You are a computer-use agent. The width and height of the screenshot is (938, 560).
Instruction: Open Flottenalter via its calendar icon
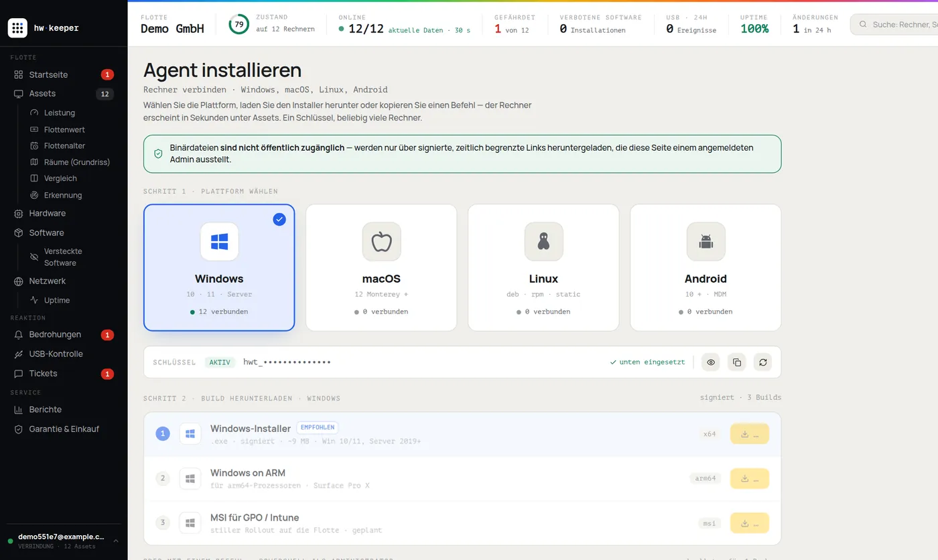pos(35,145)
